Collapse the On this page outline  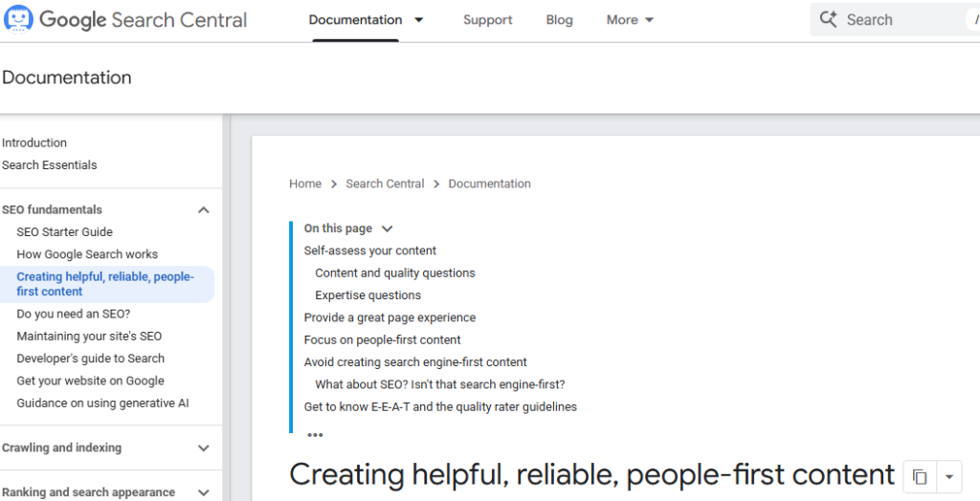[x=387, y=229]
